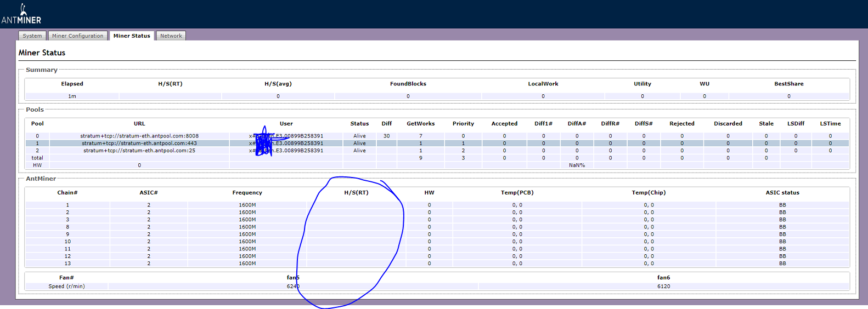Click the 'ASIC status' column header
The width and height of the screenshot is (868, 309).
[782, 193]
